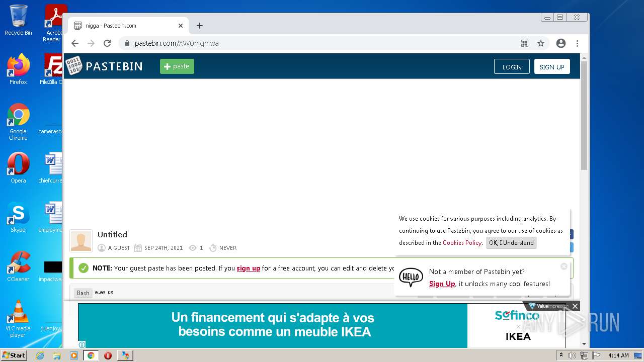644x362 pixels.
Task: Click the guest avatar thumbnail
Action: tap(81, 240)
